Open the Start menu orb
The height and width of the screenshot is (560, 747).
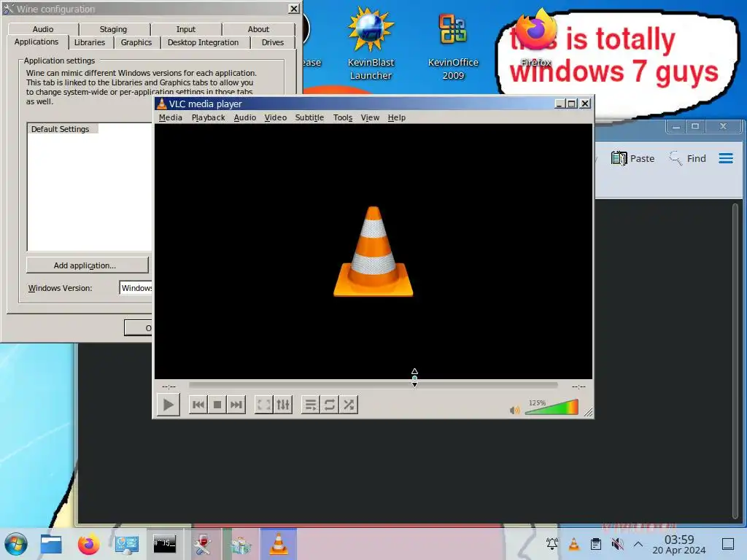point(16,544)
